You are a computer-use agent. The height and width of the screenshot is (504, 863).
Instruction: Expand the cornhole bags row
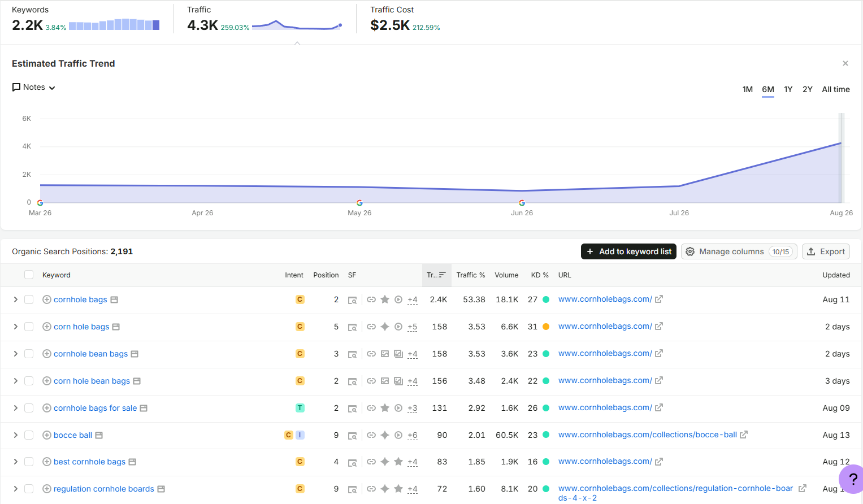tap(15, 299)
